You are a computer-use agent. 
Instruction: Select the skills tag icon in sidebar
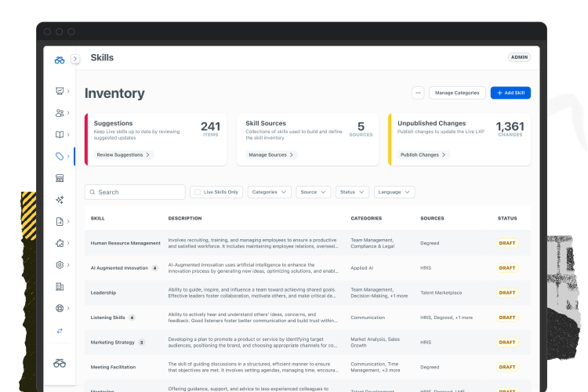tap(60, 157)
